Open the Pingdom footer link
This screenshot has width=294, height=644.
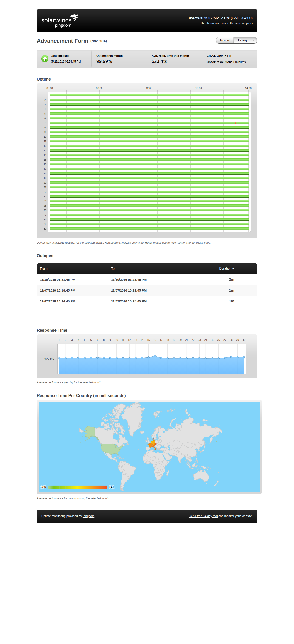[88, 516]
